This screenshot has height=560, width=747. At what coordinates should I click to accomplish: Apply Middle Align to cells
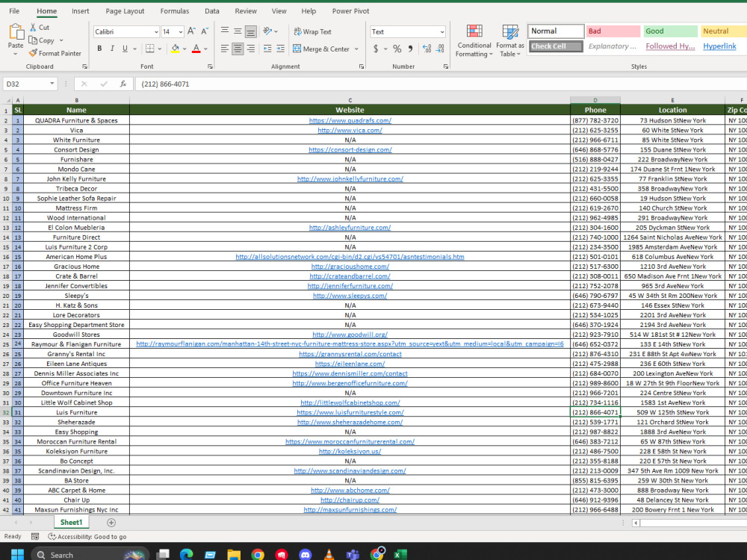(x=238, y=31)
